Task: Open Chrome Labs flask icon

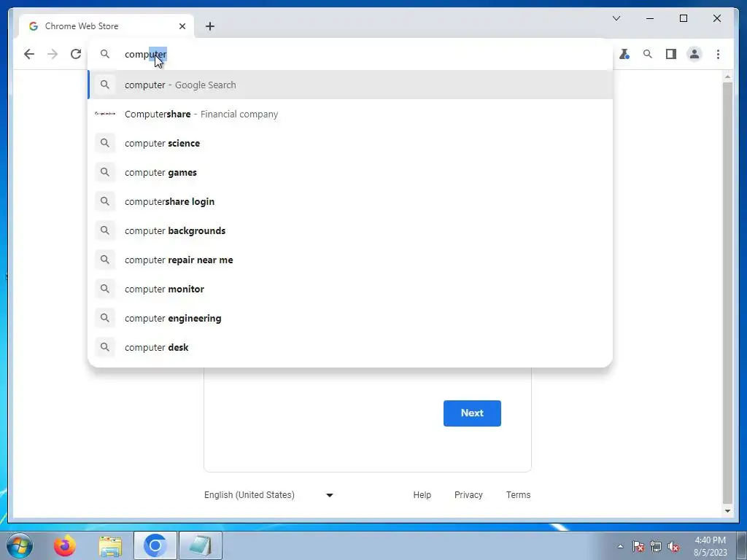Action: coord(624,54)
